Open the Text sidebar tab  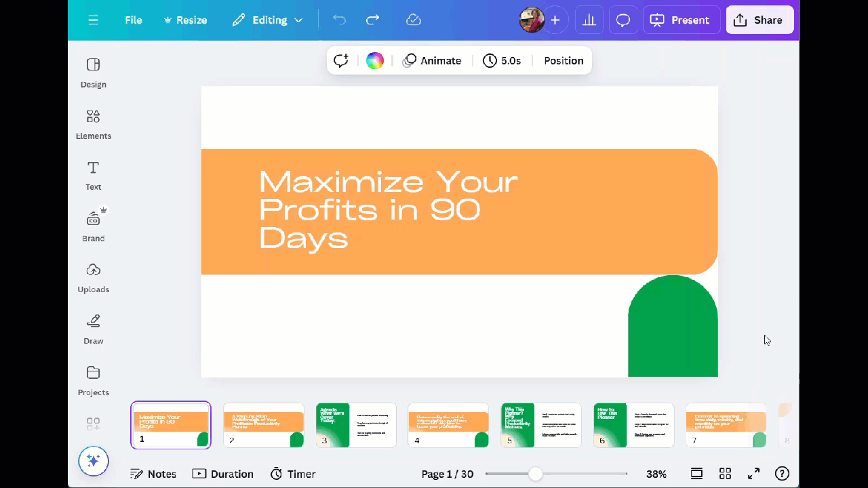94,176
